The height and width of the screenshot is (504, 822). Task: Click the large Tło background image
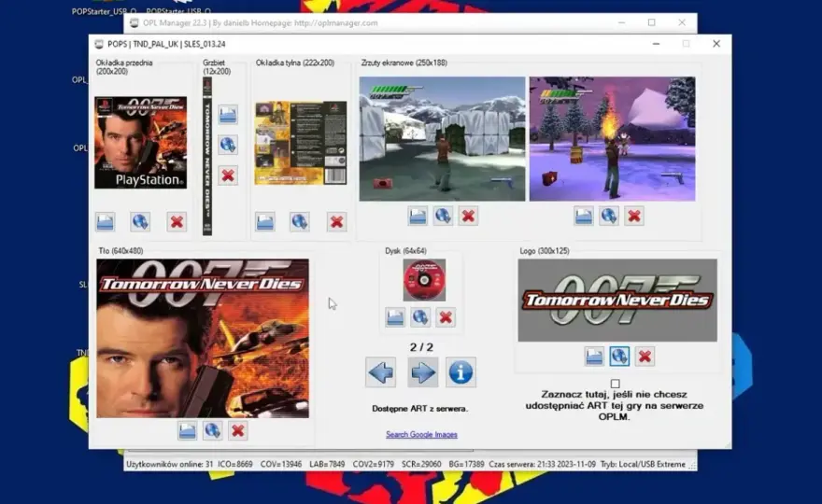203,339
